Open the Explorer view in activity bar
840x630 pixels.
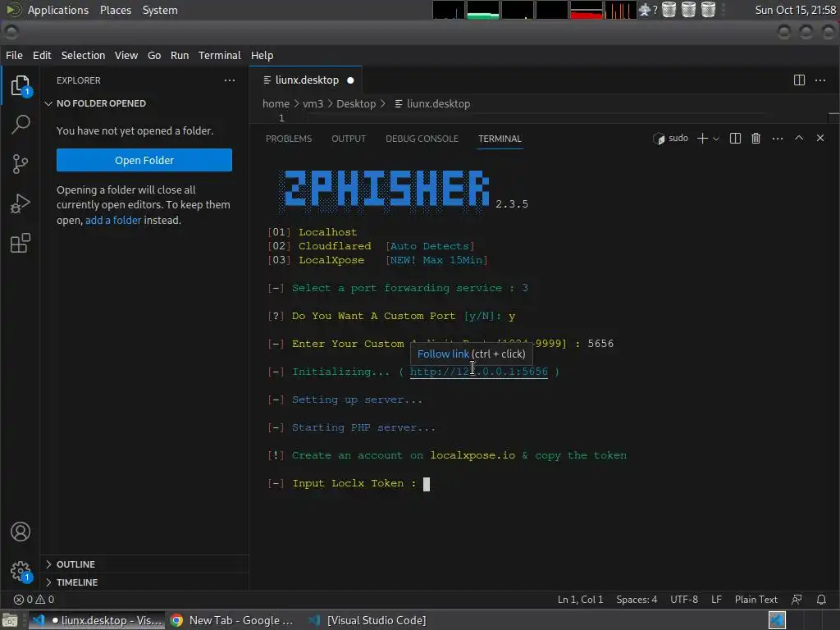[x=21, y=85]
